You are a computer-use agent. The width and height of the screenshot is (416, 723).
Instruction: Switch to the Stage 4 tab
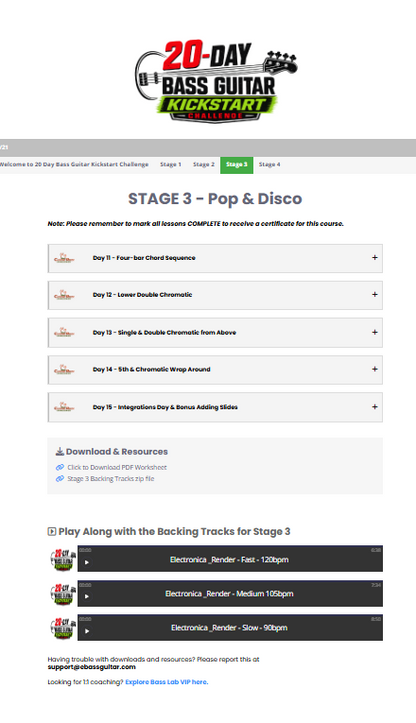click(x=269, y=165)
